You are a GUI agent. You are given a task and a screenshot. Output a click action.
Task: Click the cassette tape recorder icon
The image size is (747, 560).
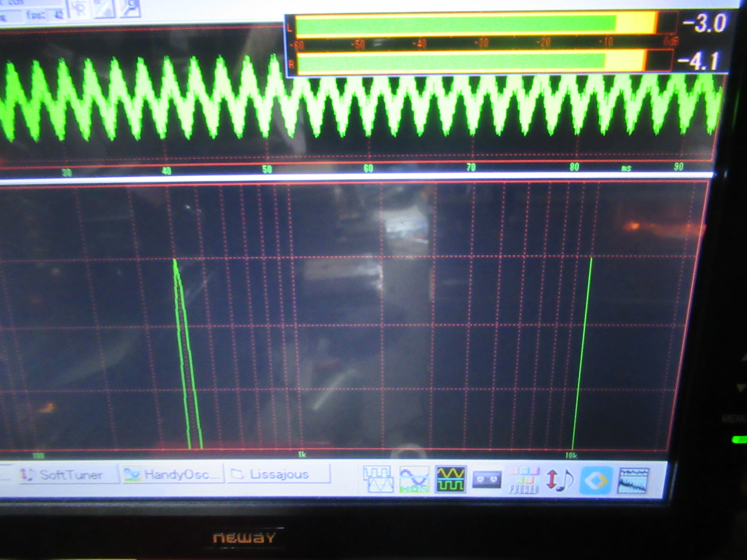coord(487,479)
